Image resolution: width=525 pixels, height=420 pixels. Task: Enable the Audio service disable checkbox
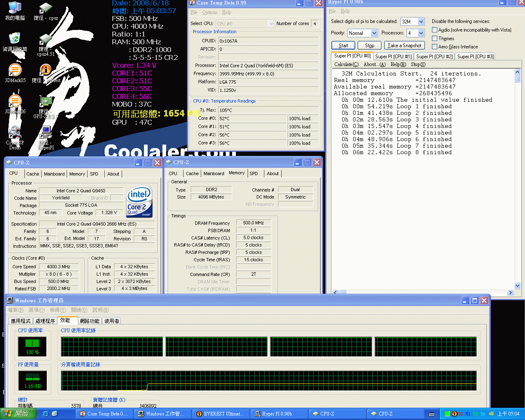tap(434, 30)
